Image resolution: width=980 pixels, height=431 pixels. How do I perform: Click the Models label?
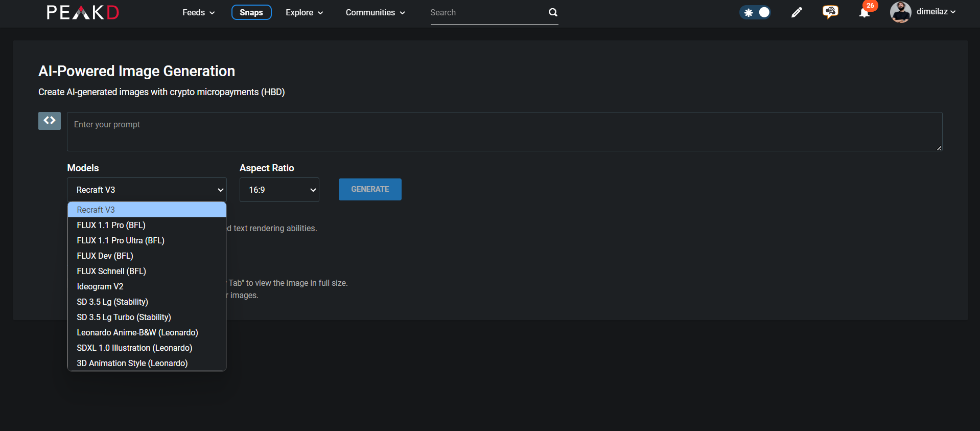pyautogui.click(x=83, y=168)
